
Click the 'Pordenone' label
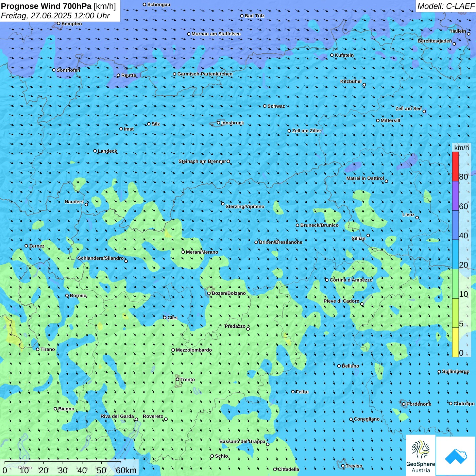click(x=419, y=404)
